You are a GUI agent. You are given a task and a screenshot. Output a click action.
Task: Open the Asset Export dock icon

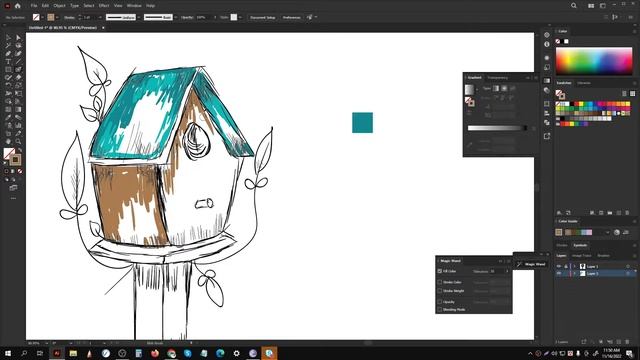[547, 136]
